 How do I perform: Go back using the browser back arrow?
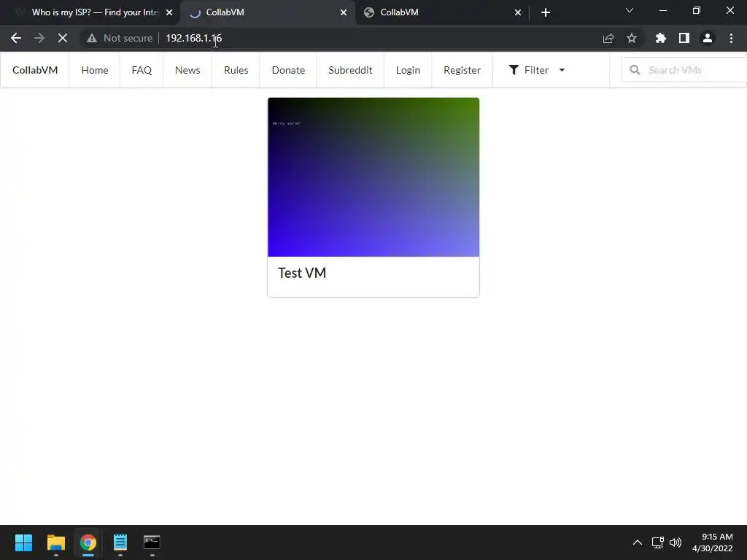pyautogui.click(x=16, y=38)
